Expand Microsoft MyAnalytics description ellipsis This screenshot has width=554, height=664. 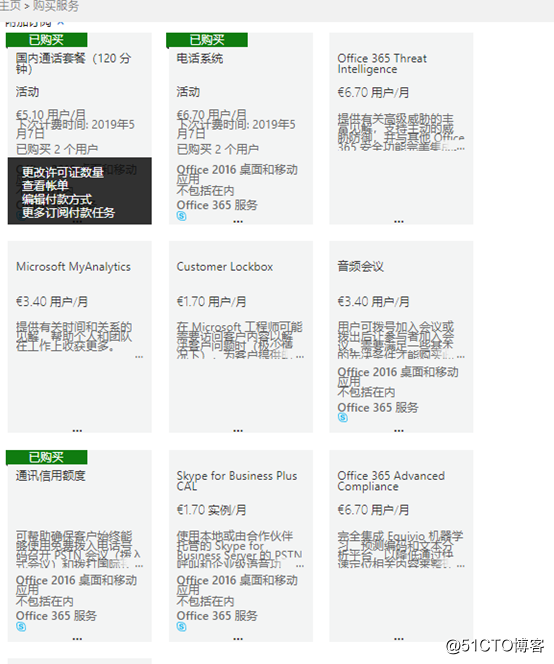tap(139, 357)
